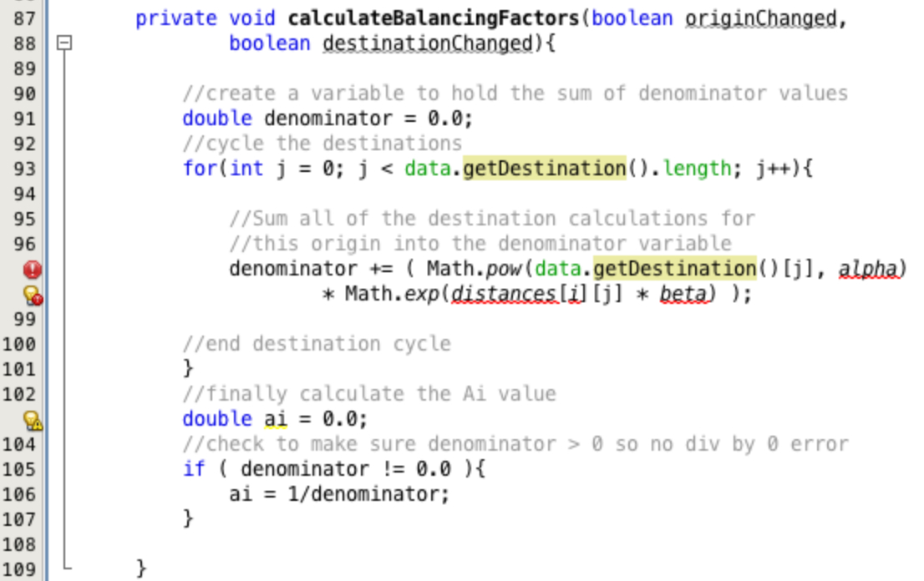Click the red error icon in gutter
This screenshot has height=581, width=924.
coord(33,270)
